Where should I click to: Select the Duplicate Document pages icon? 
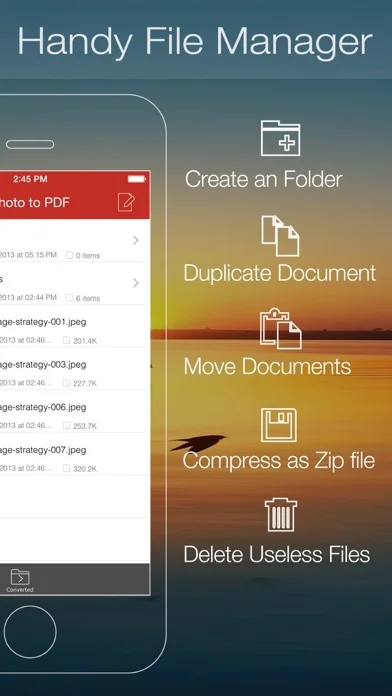click(280, 236)
